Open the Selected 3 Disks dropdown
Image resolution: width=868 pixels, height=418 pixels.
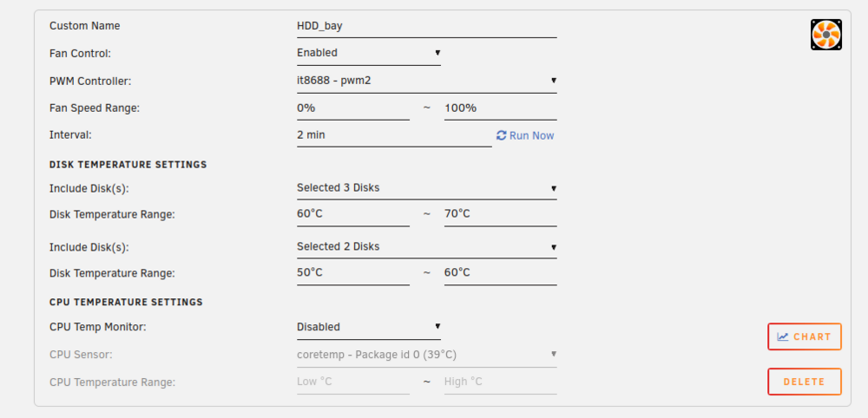427,188
